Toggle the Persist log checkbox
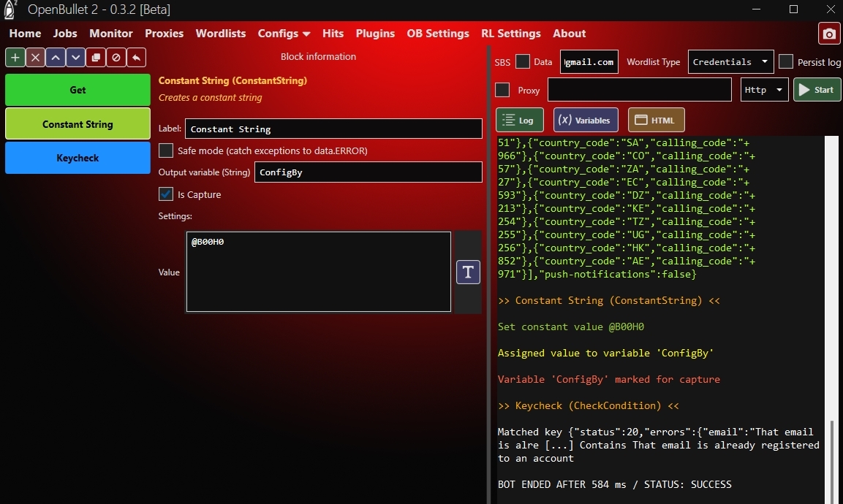843x504 pixels. click(x=786, y=62)
